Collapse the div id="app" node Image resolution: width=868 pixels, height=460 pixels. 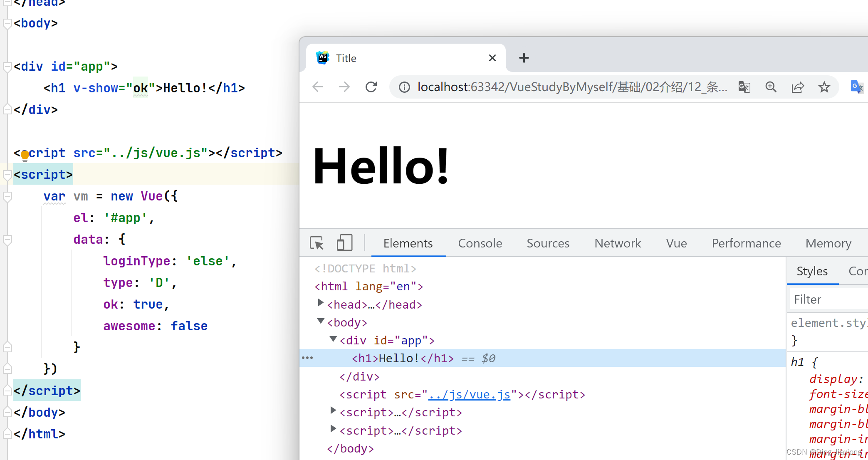333,339
